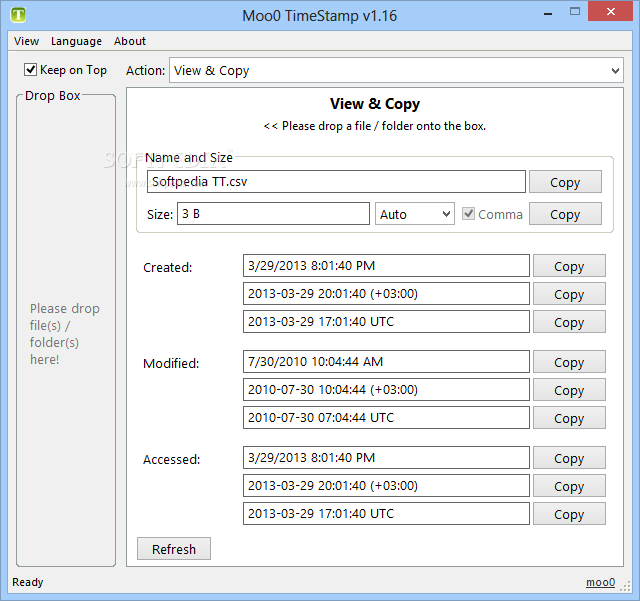Open the size unit Auto dropdown
640x601 pixels.
[415, 214]
